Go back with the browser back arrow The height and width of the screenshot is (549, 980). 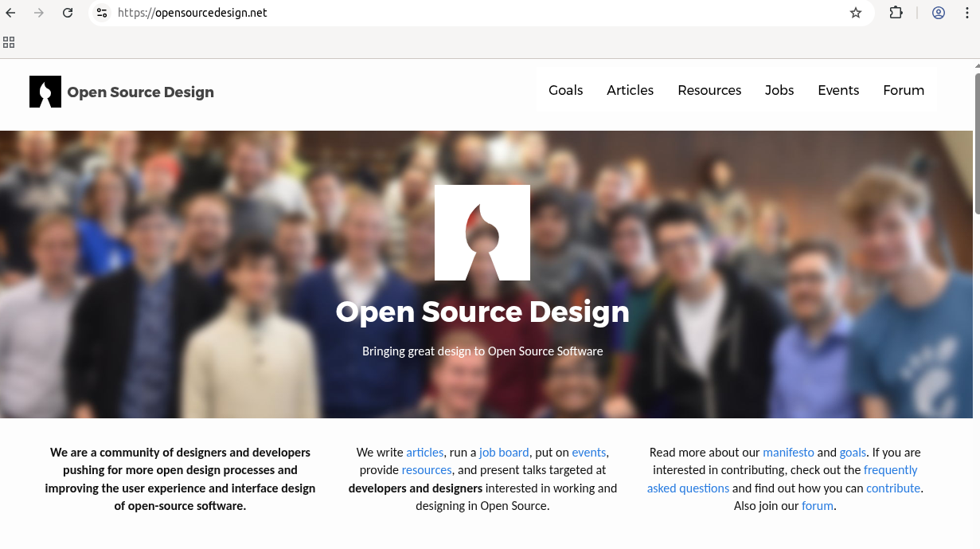point(10,13)
